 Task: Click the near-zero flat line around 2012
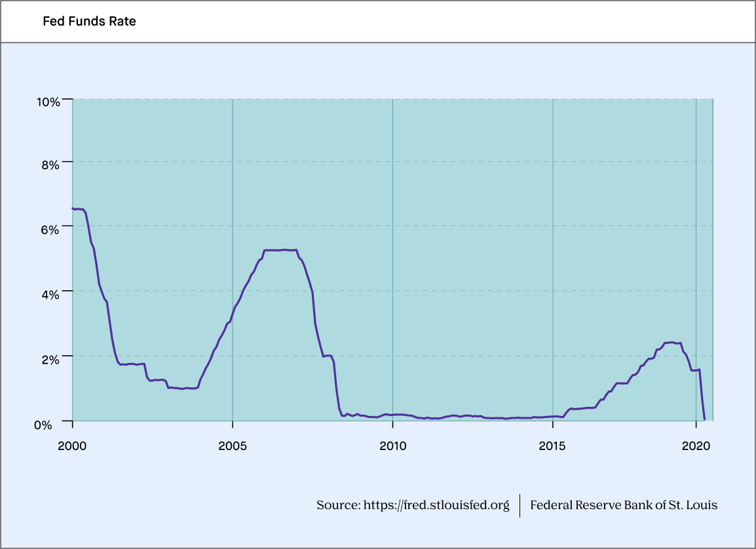[457, 415]
